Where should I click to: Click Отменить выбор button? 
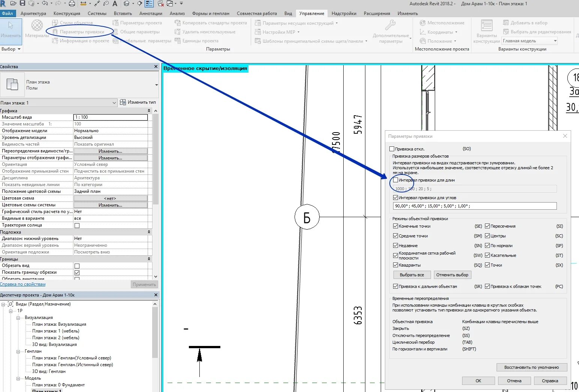pyautogui.click(x=452, y=275)
